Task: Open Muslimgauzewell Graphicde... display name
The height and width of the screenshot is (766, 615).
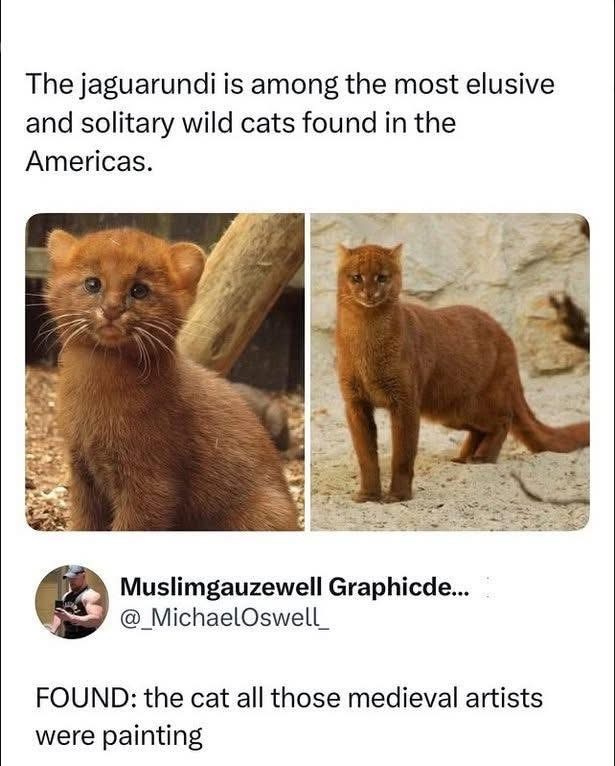Action: (x=292, y=585)
